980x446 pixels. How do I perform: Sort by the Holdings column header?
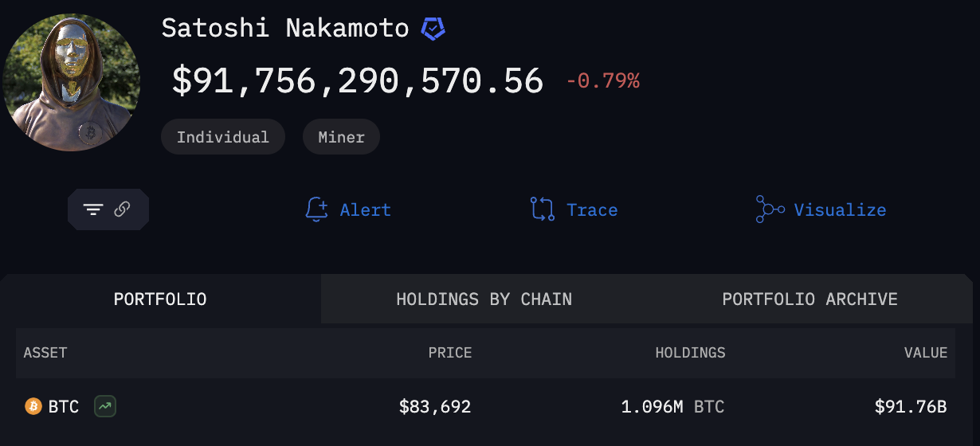pos(690,353)
